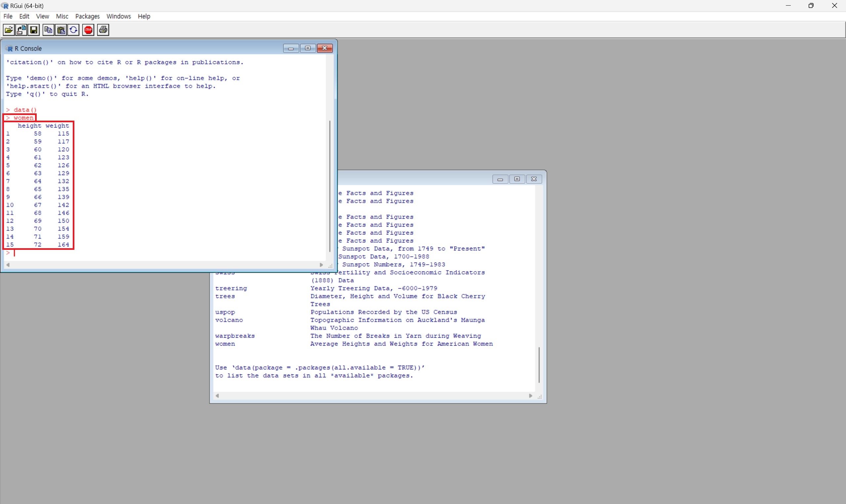846x504 pixels.
Task: Click the data sets window vertical scrollbar
Action: point(539,365)
